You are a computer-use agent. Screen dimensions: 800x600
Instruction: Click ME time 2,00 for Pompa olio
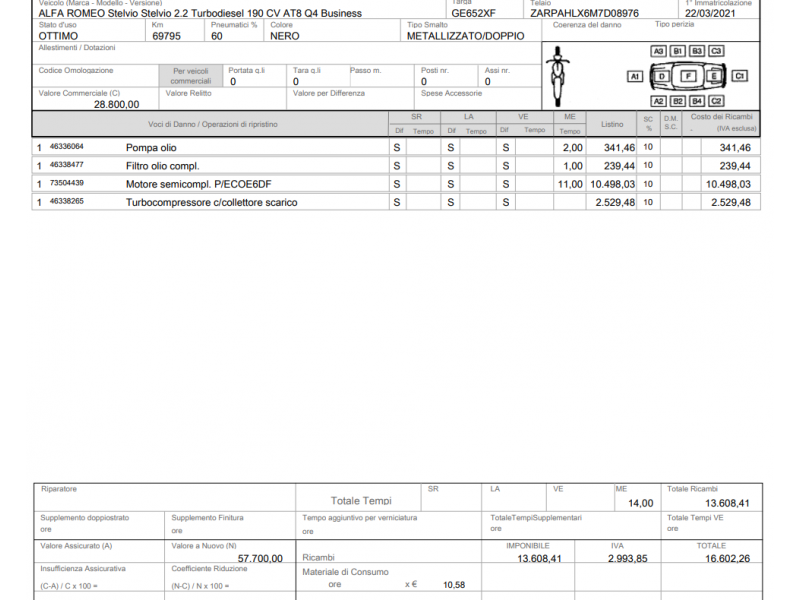pyautogui.click(x=572, y=148)
